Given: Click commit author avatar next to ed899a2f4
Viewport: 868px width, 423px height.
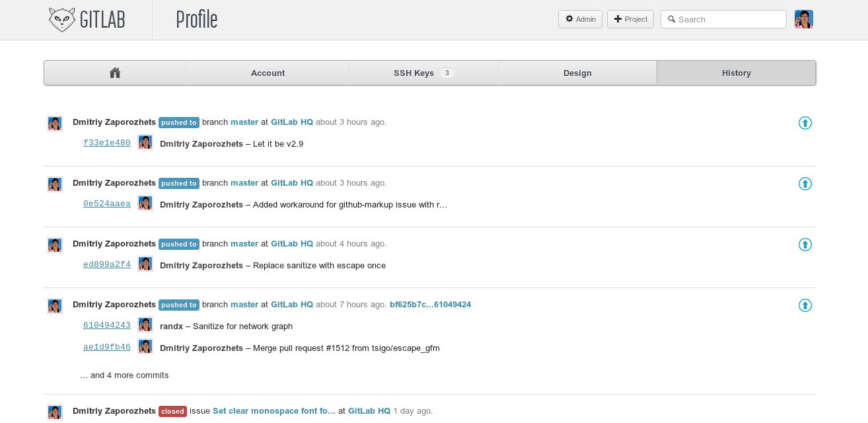Looking at the screenshot, I should pyautogui.click(x=145, y=264).
